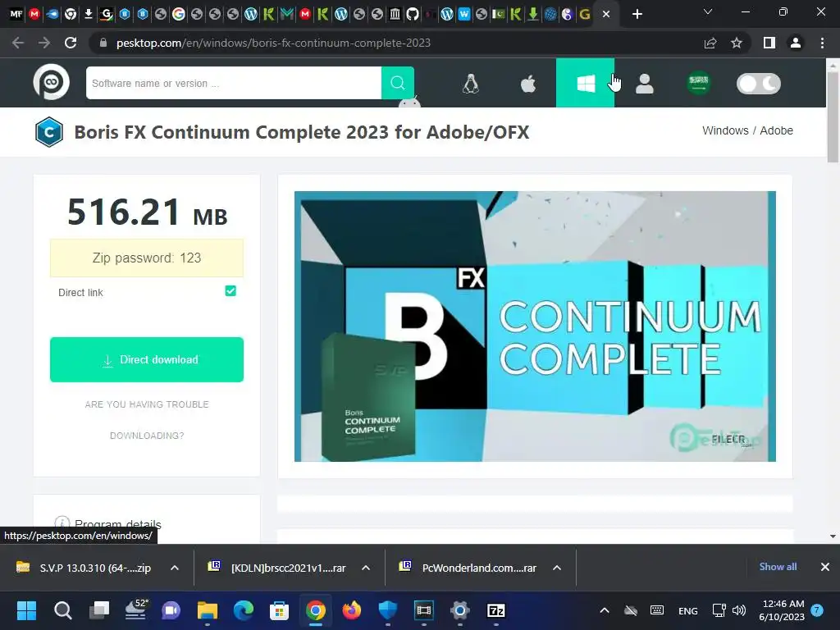
Task: Open Chrome side panel
Action: tap(769, 43)
